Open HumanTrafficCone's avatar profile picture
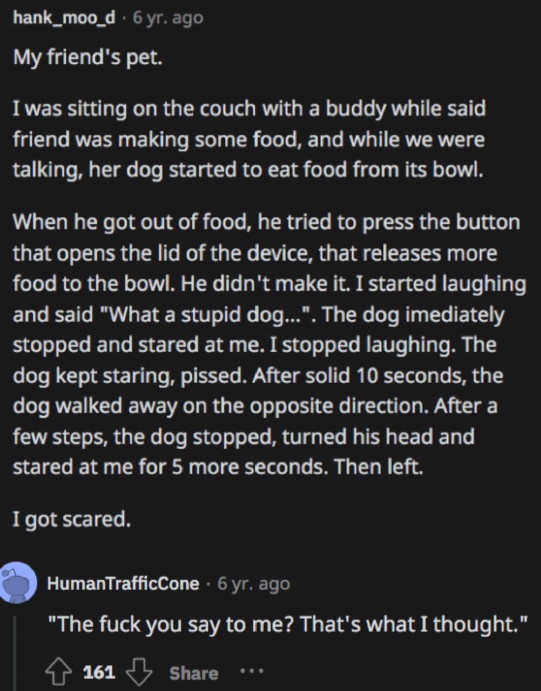Viewport: 541px width, 691px height. point(18,582)
